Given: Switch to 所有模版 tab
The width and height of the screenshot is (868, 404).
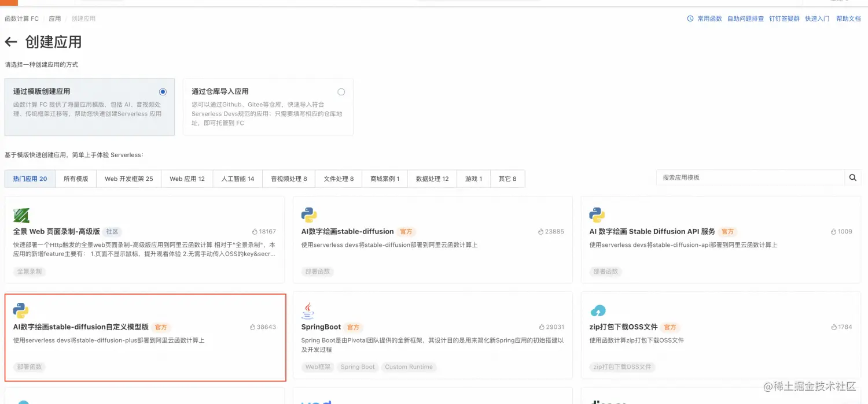Looking at the screenshot, I should [76, 179].
